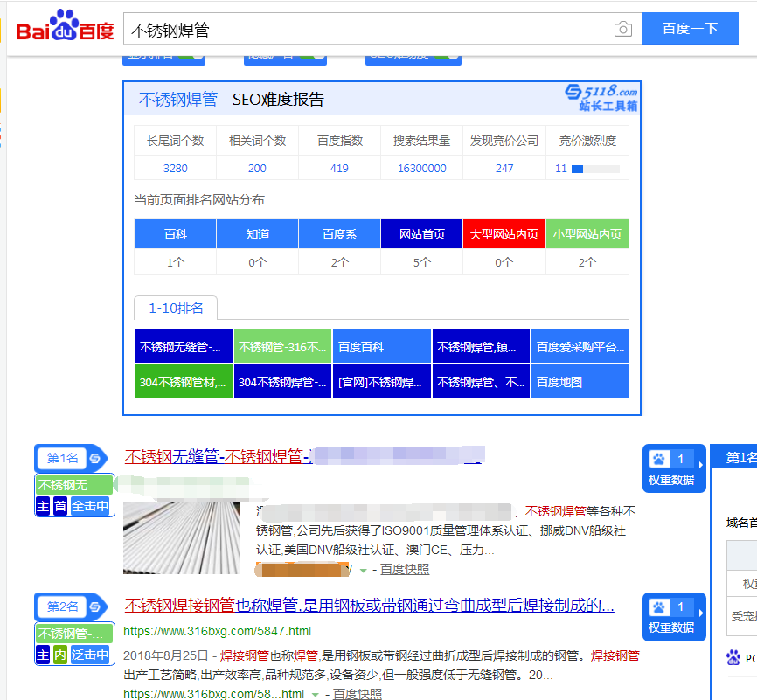Open dropdown arrow beside first result's 百度快照
Image resolution: width=757 pixels, height=700 pixels.
[363, 571]
